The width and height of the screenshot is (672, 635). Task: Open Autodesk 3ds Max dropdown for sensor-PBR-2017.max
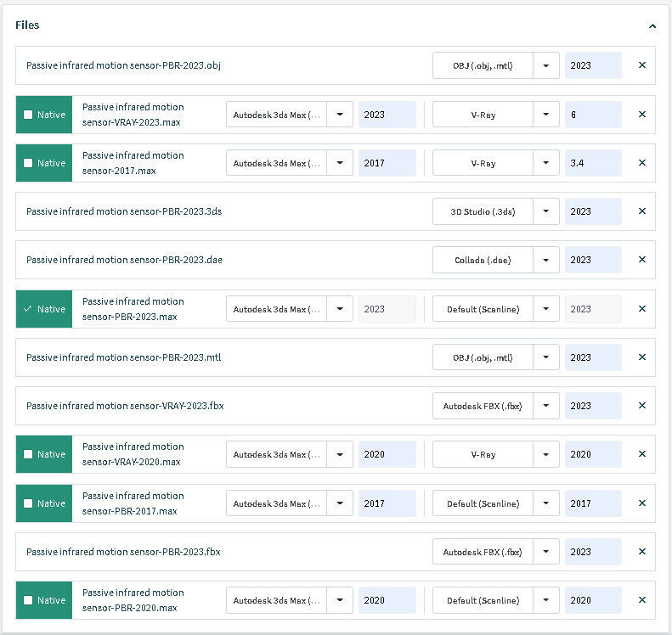click(x=340, y=503)
